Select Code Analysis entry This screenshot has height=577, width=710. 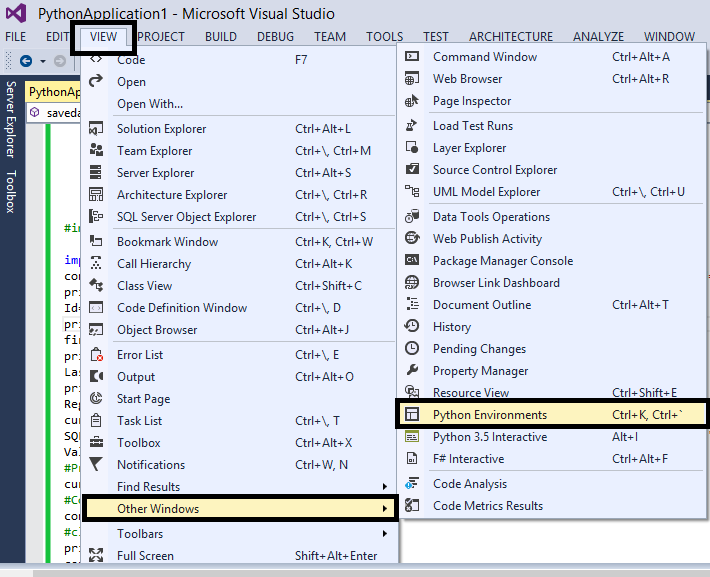click(x=552, y=484)
